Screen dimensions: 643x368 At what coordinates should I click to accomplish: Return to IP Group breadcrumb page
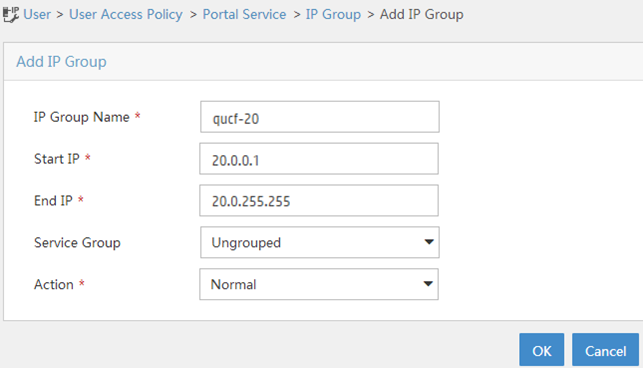pyautogui.click(x=333, y=14)
